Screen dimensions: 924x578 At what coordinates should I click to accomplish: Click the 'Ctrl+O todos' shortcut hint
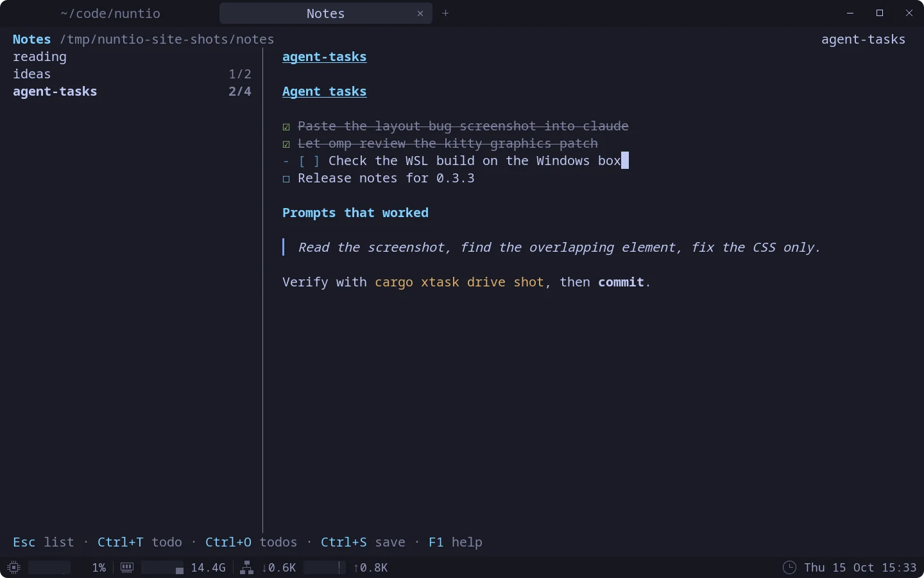(x=252, y=543)
